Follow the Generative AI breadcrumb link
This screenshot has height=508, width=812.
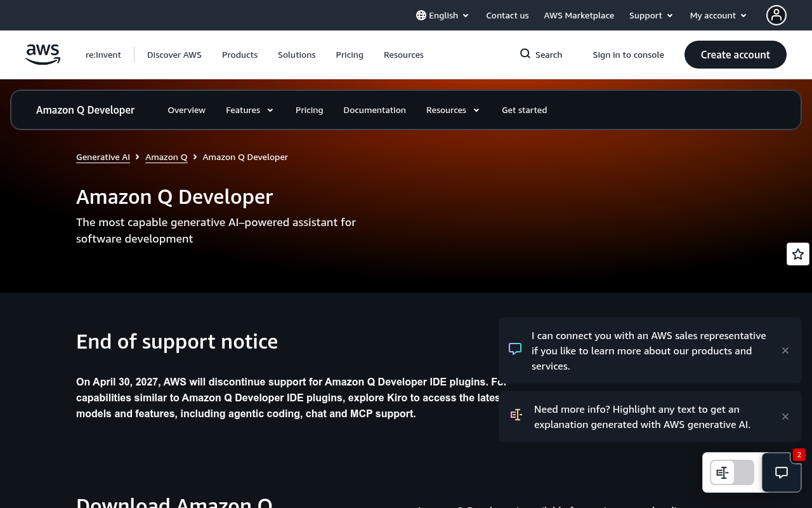103,157
